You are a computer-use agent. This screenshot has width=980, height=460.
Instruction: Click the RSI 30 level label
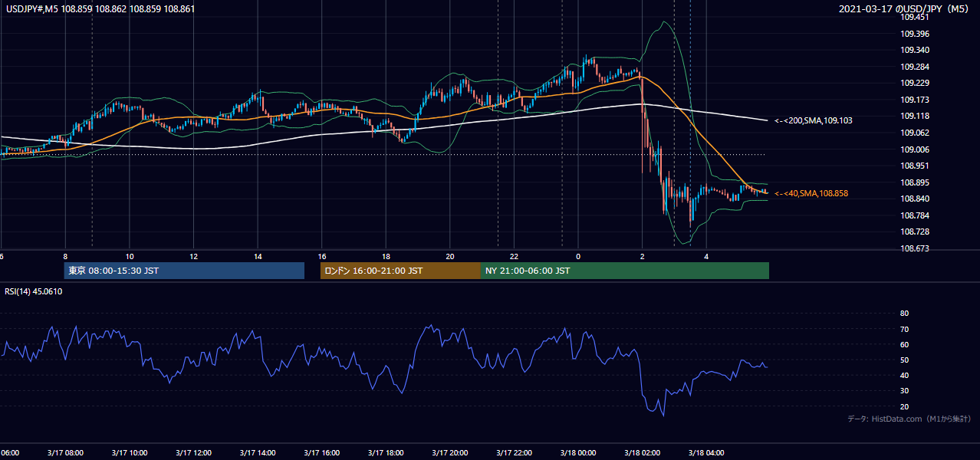click(904, 391)
